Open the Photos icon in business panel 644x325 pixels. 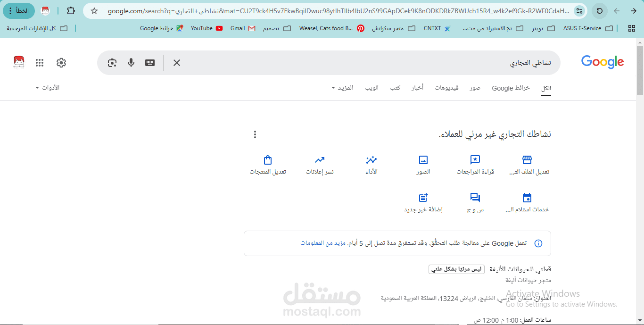[423, 160]
